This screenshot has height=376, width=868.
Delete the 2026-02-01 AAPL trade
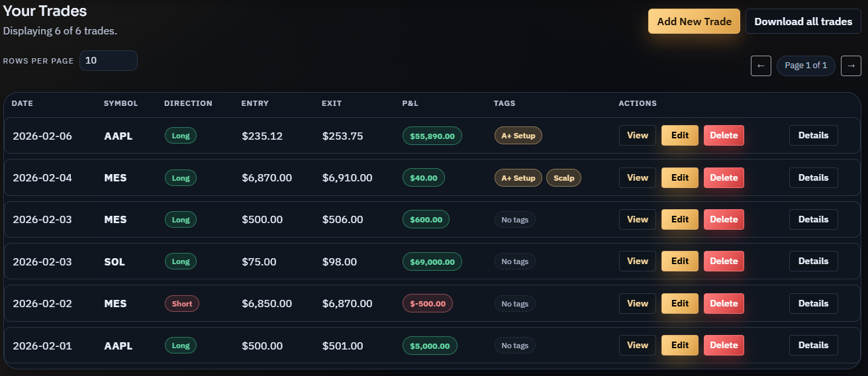pos(724,345)
